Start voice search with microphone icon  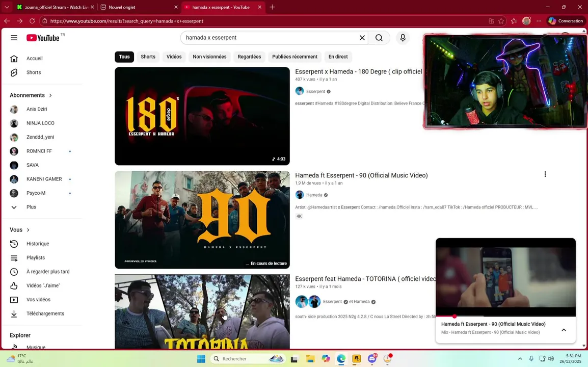point(403,38)
